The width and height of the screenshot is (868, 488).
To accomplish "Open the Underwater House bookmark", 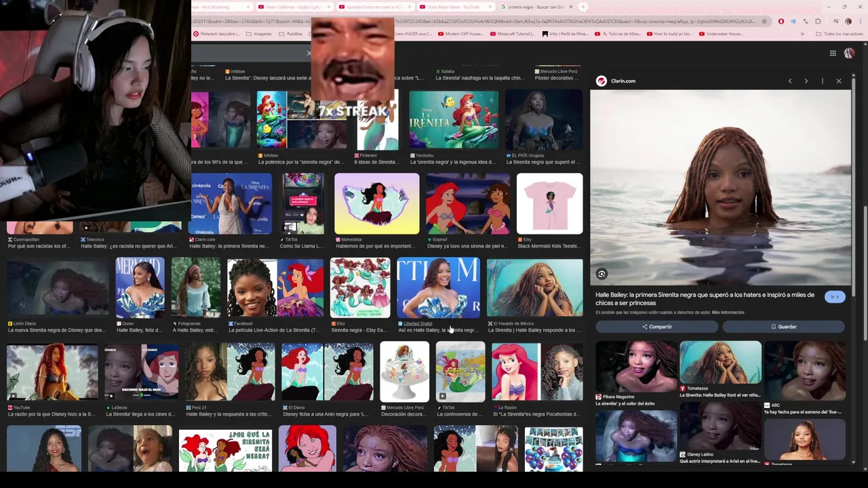I will click(722, 34).
